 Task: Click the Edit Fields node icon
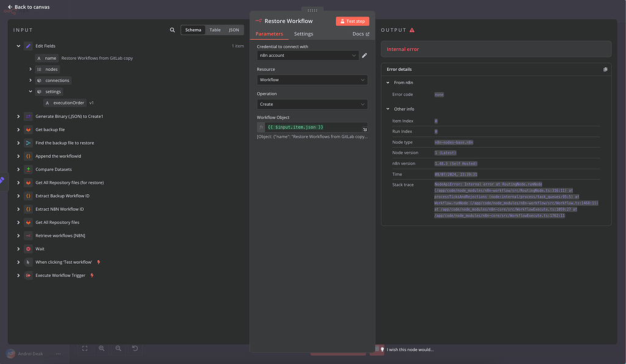[x=28, y=46]
